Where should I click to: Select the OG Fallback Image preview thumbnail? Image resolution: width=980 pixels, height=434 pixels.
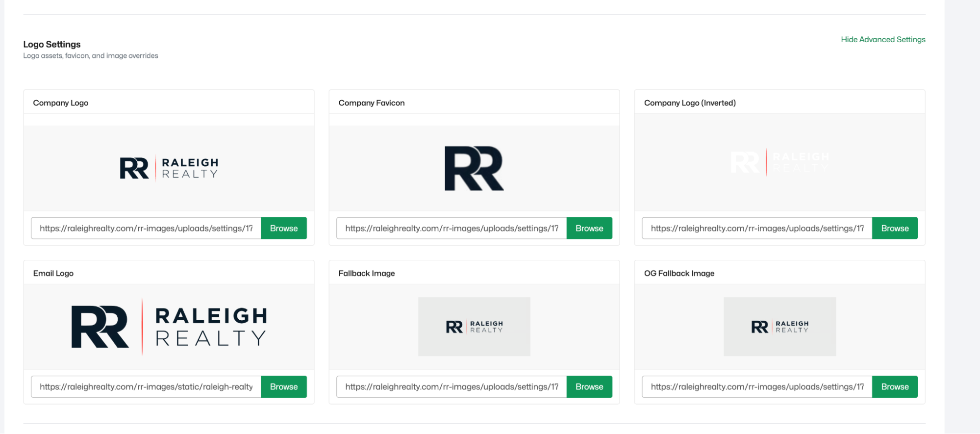tap(779, 327)
